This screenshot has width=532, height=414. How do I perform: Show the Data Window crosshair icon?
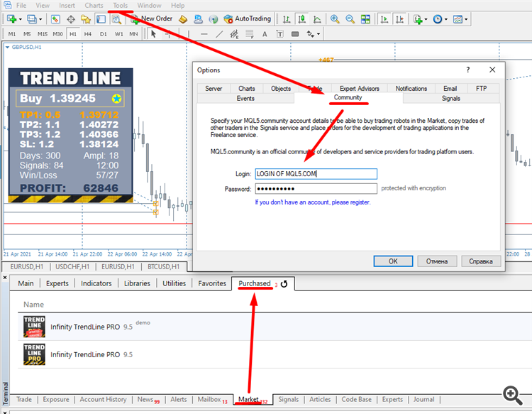click(x=70, y=19)
